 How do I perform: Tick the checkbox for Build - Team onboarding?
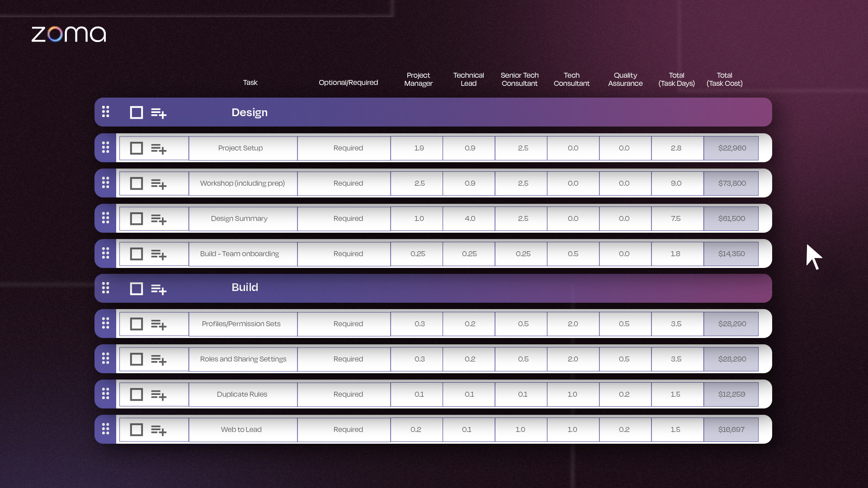click(x=136, y=254)
